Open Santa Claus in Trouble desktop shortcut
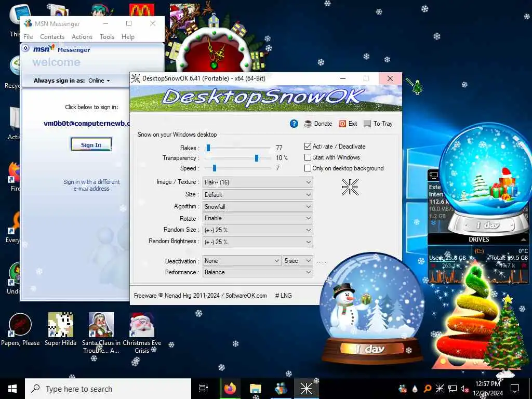The width and height of the screenshot is (532, 399). 101,333
